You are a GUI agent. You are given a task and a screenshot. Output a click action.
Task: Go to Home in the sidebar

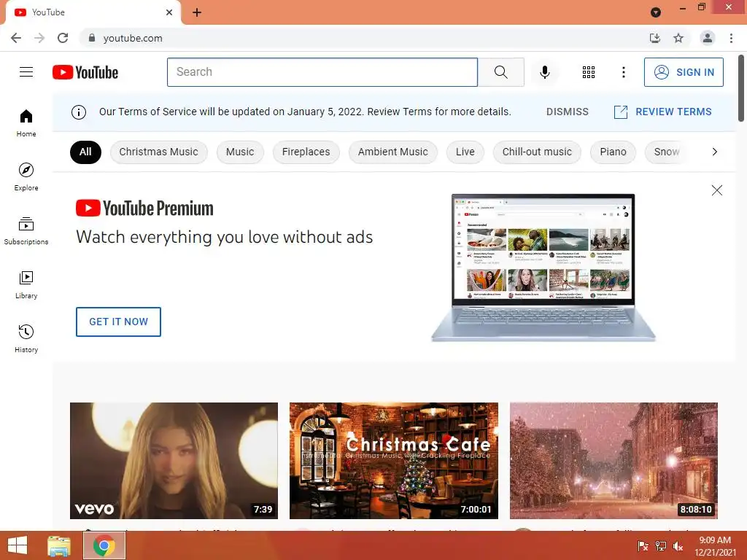[26, 123]
